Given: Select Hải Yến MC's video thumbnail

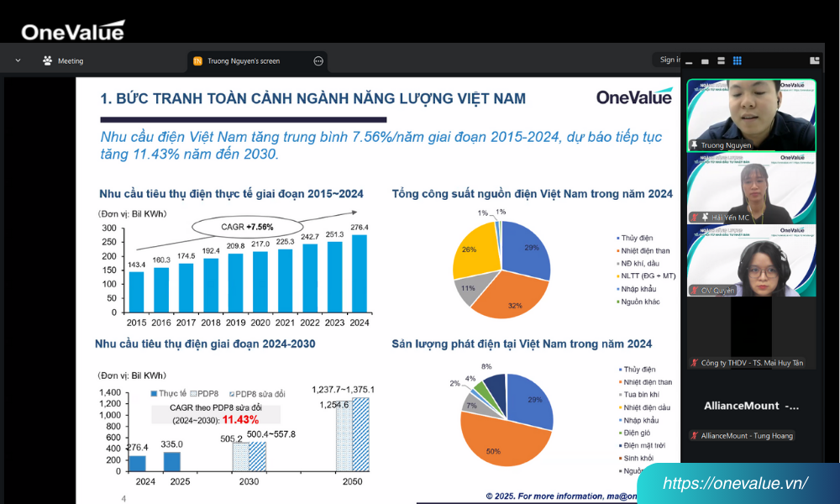Looking at the screenshot, I should tap(751, 188).
